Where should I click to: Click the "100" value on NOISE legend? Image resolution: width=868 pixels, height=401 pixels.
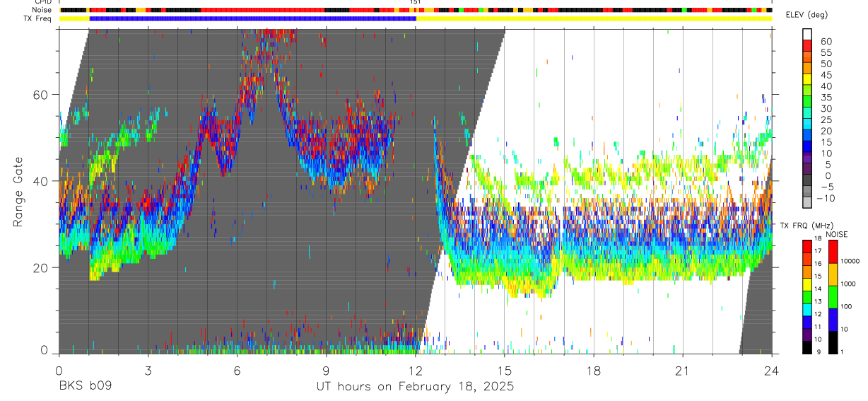coord(848,306)
